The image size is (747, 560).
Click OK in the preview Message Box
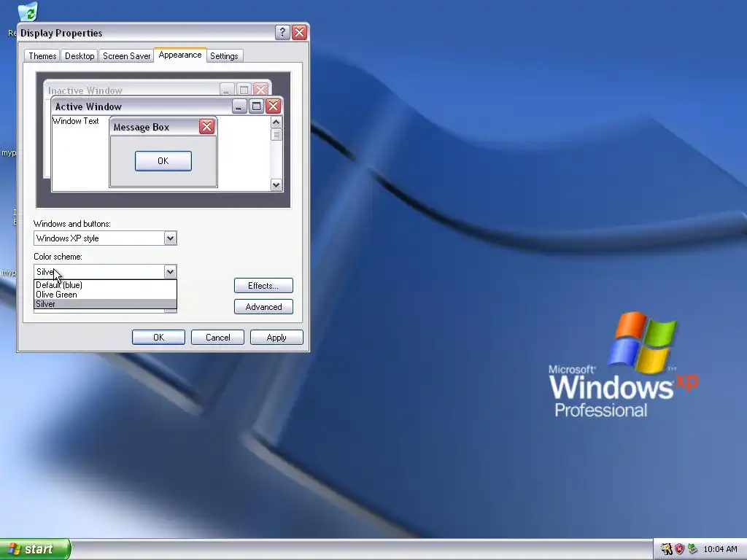163,161
